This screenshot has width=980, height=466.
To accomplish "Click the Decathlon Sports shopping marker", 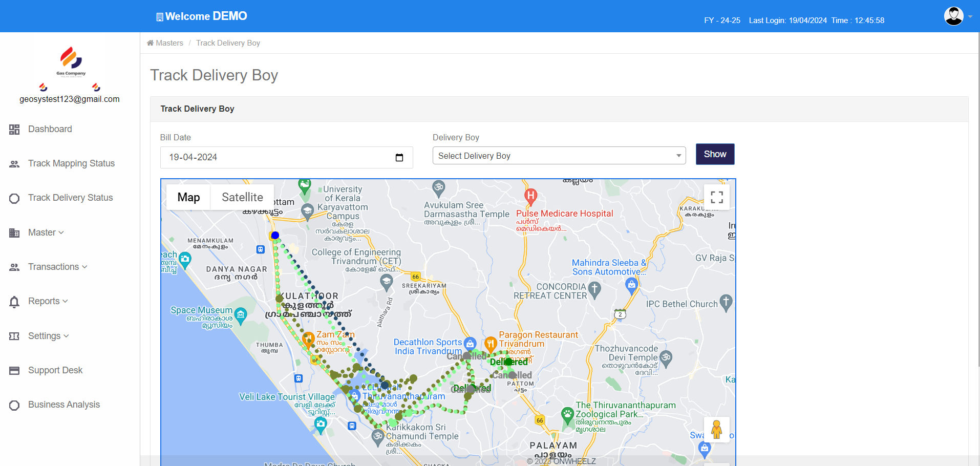I will 470,344.
